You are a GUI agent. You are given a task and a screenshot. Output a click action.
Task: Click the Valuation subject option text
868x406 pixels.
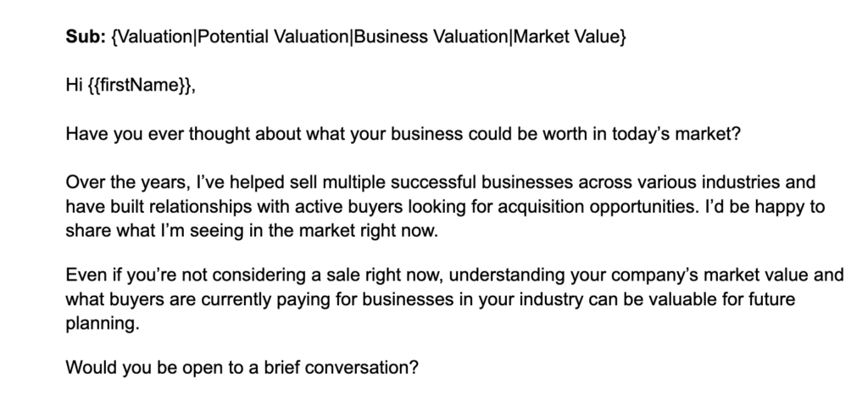(x=155, y=37)
